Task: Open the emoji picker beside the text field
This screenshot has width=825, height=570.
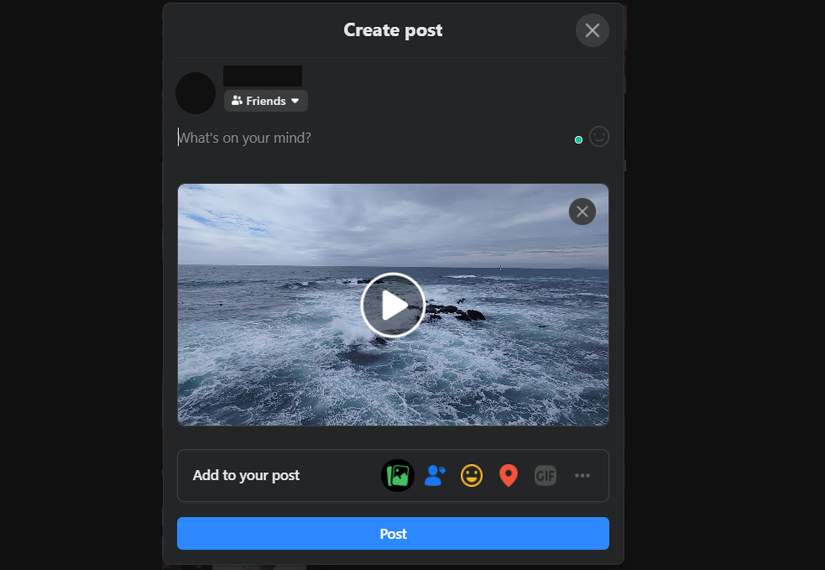Action: (x=599, y=137)
